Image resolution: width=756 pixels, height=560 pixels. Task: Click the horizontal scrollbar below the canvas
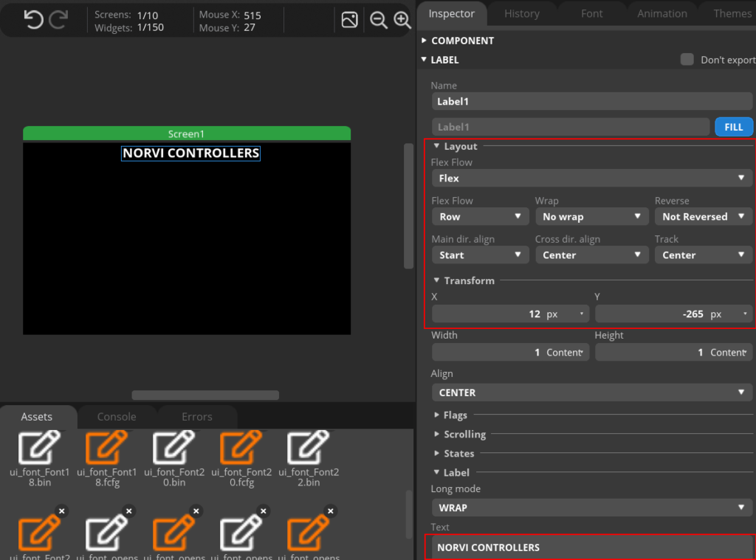tap(205, 395)
